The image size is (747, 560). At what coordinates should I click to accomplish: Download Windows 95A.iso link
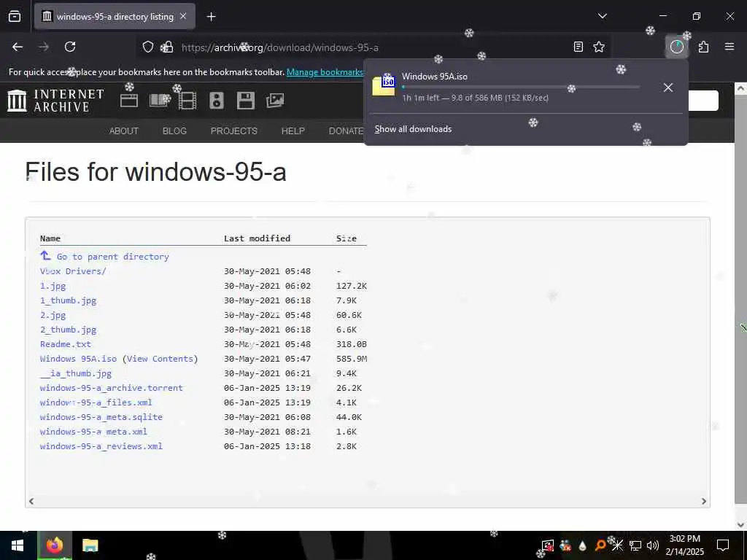pos(78,359)
